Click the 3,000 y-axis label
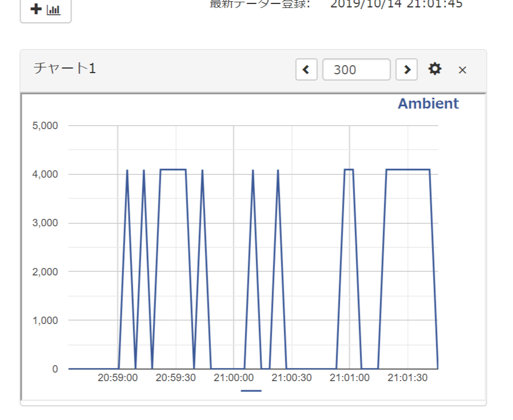The image size is (513, 420). pyautogui.click(x=45, y=223)
